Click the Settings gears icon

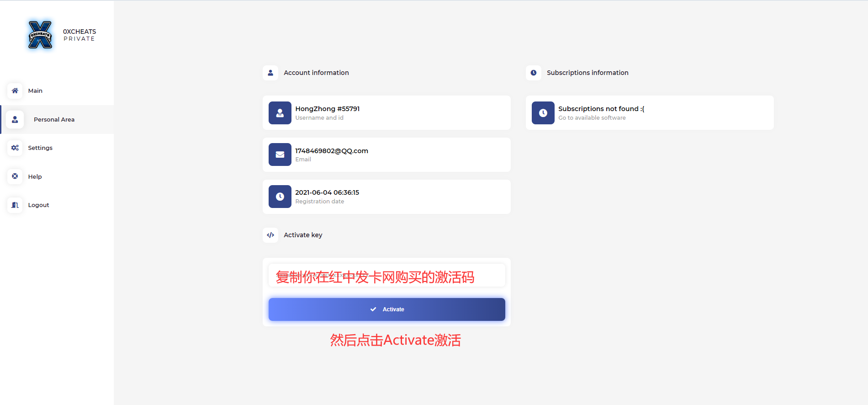click(15, 148)
